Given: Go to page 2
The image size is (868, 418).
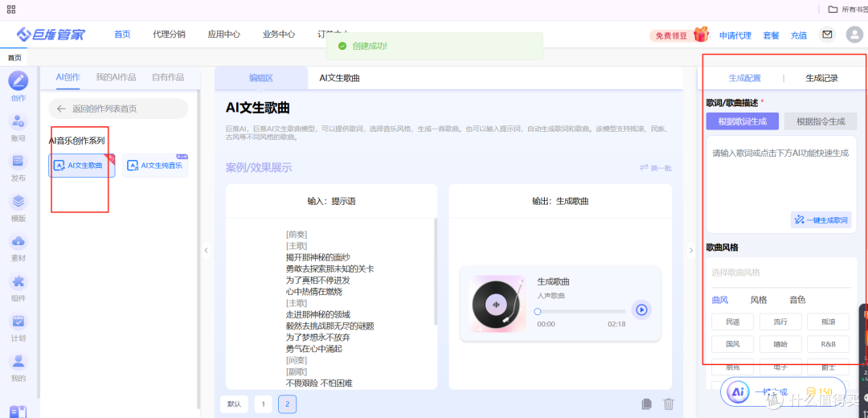Looking at the screenshot, I should (x=287, y=404).
